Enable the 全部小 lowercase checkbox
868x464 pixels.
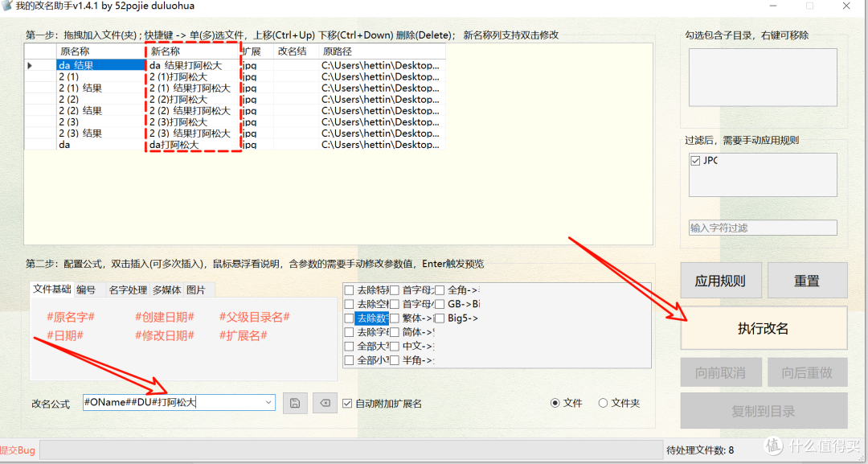(x=350, y=360)
